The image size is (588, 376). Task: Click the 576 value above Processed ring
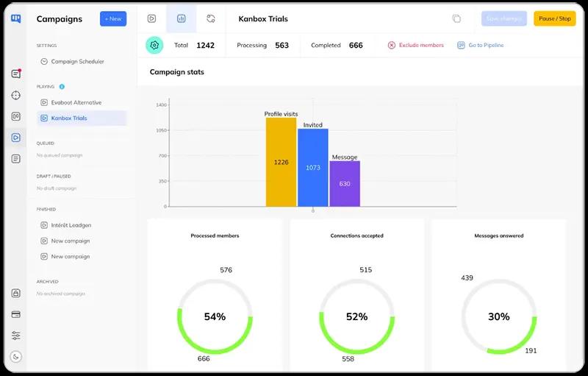pos(226,270)
